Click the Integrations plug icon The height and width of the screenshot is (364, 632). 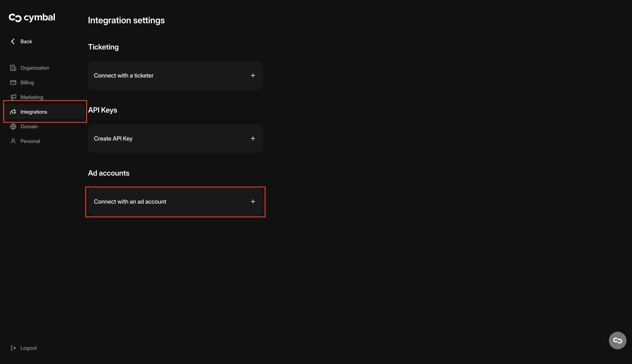[x=13, y=112]
